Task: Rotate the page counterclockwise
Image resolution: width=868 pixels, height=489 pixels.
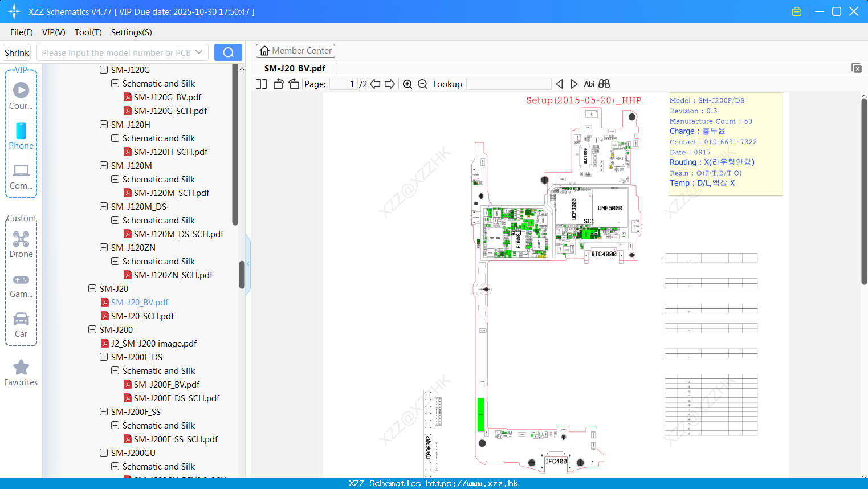Action: point(278,84)
